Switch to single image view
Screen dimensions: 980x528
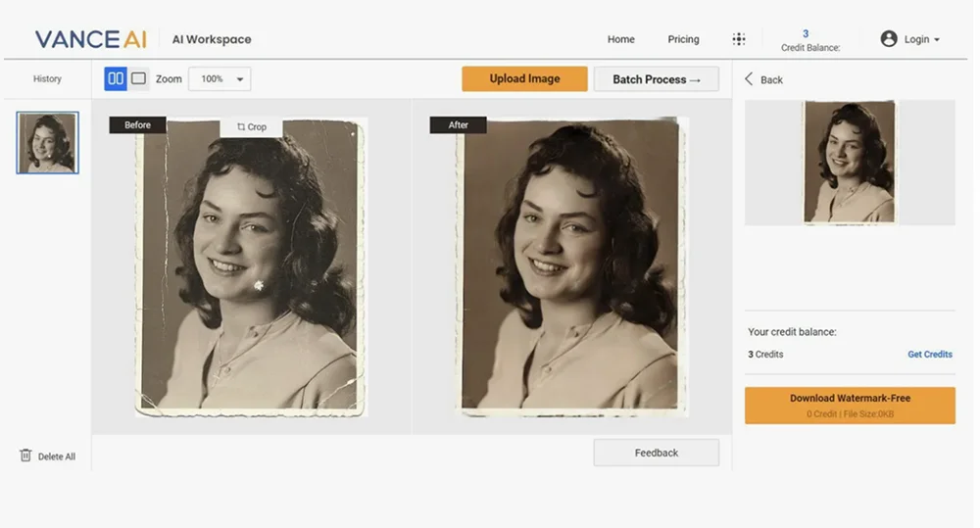138,78
